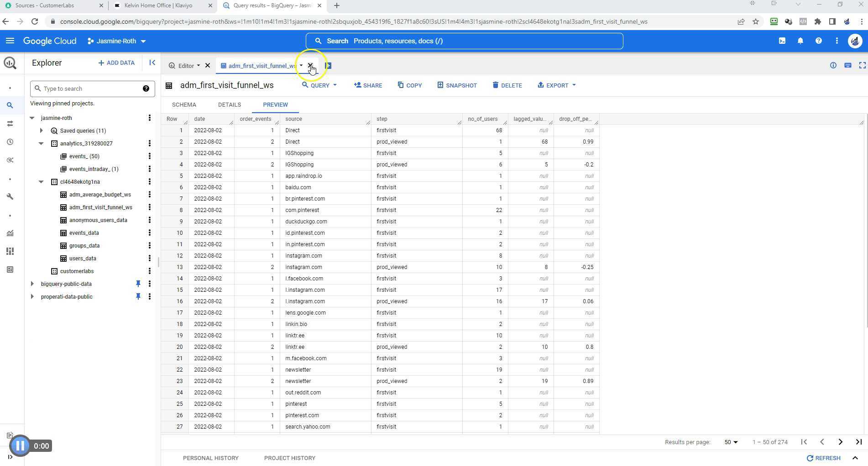Screen dimensions: 868x466
Task: Unpin the properati-data-public project
Action: tap(138, 296)
